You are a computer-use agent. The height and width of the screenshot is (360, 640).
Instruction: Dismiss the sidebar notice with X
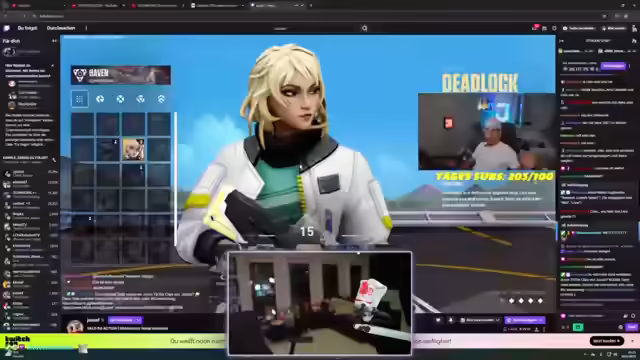click(x=52, y=65)
